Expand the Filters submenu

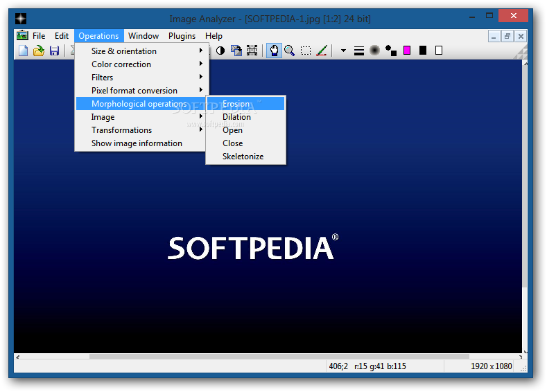click(x=142, y=78)
